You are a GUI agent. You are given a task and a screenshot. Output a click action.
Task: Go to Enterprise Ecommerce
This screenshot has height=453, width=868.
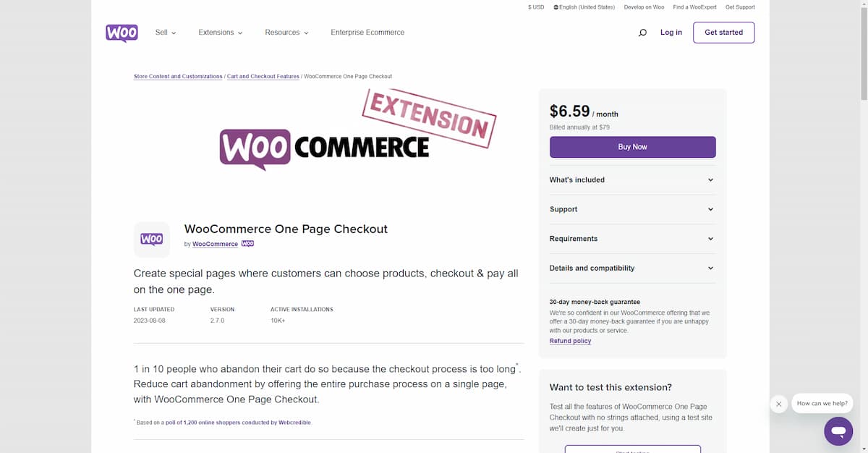tap(367, 33)
